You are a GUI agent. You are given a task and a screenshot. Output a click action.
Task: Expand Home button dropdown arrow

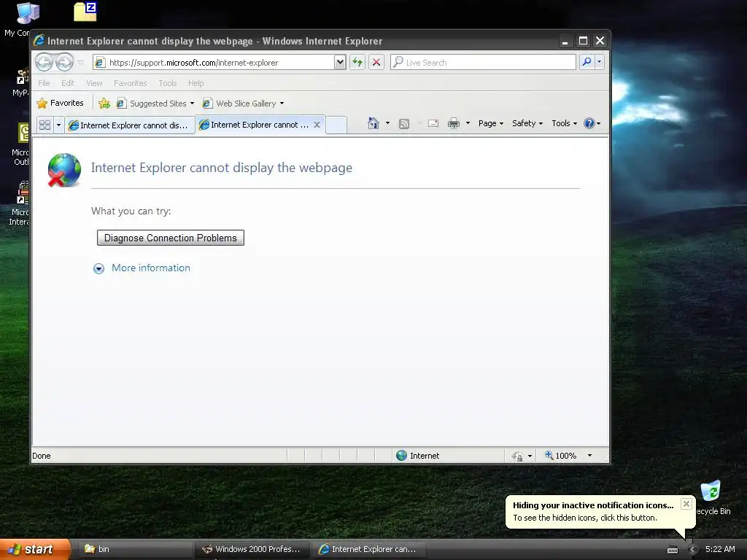point(387,123)
